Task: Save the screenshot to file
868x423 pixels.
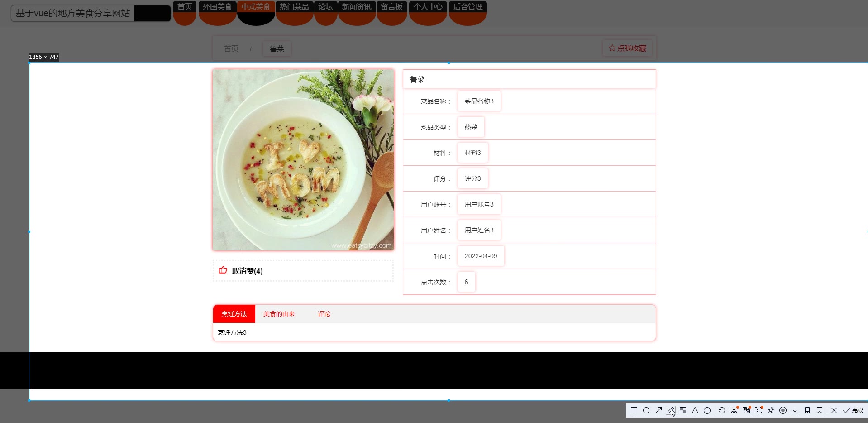Action: coord(795,410)
